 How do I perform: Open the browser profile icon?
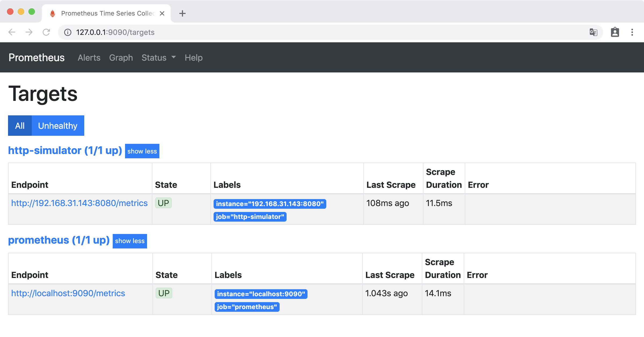[615, 32]
